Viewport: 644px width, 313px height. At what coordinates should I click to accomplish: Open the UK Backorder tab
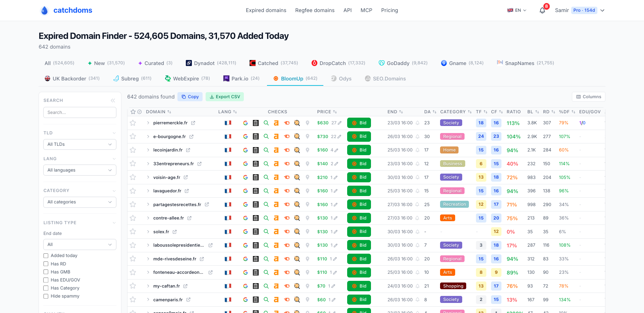(72, 78)
